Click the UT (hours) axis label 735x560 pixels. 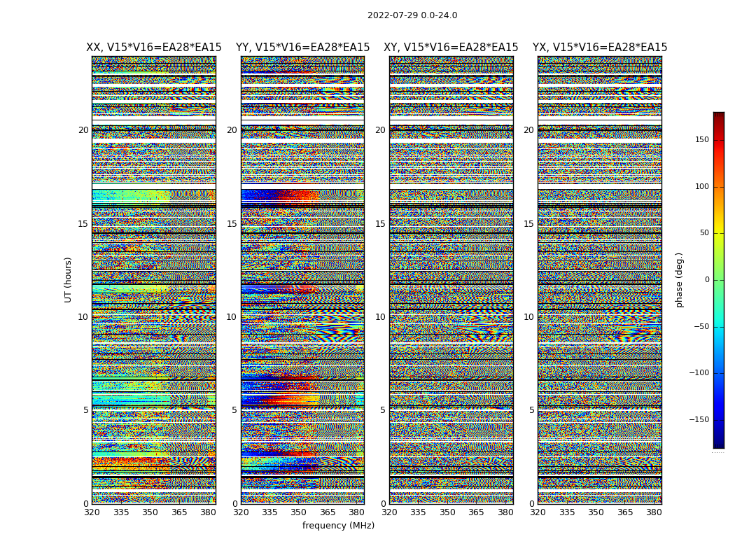[68, 280]
